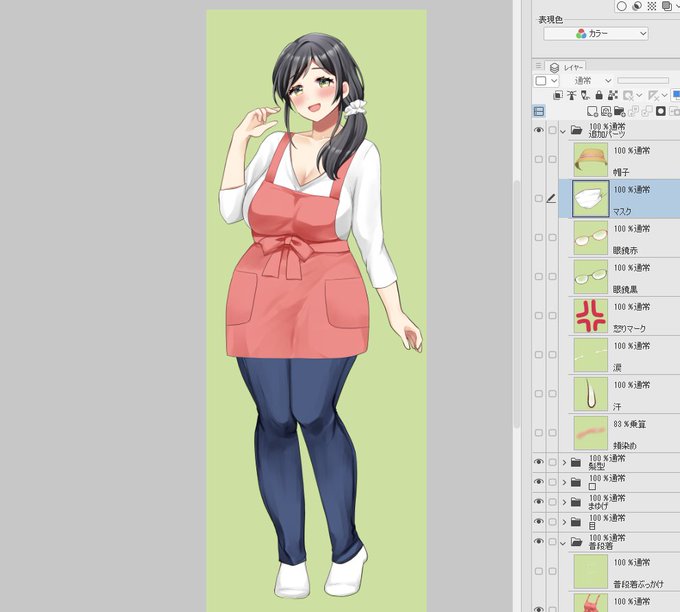Click the マスク layer thumbnail
This screenshot has width=680, height=612.
(591, 199)
